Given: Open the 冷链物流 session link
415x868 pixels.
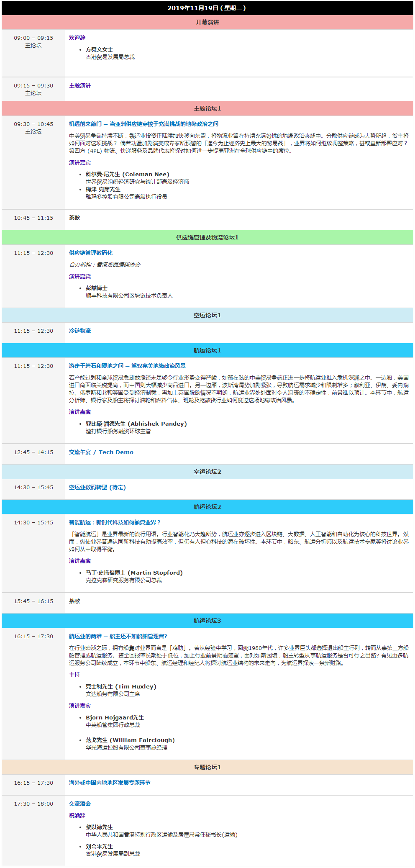Looking at the screenshot, I should pyautogui.click(x=79, y=331).
